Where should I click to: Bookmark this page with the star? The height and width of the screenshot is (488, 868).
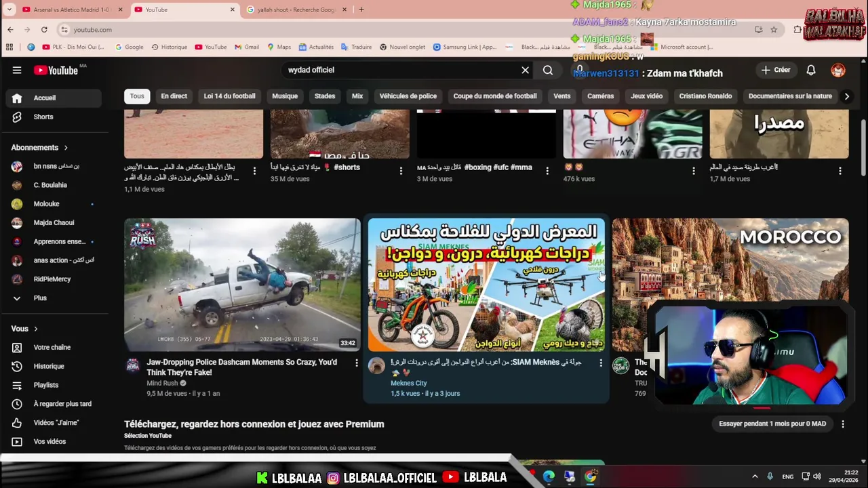pos(774,30)
